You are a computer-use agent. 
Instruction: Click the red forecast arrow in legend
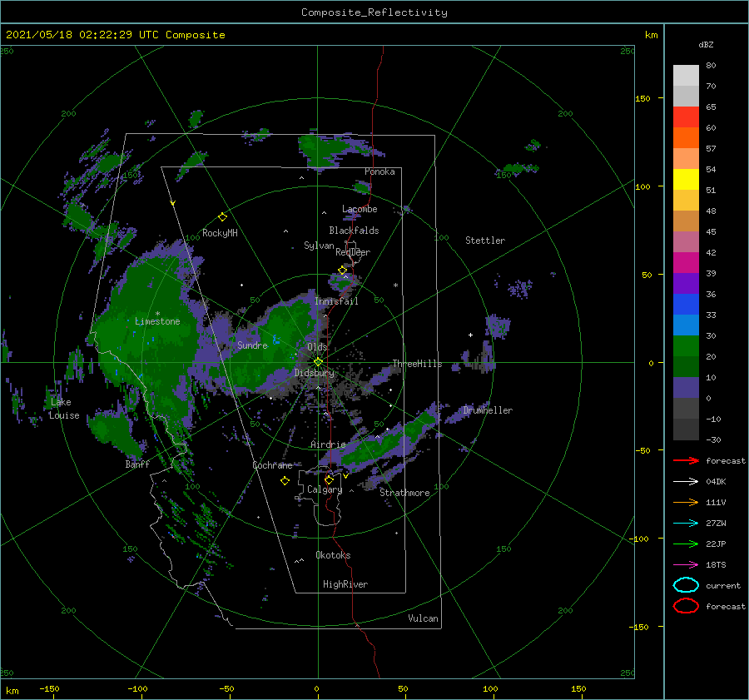click(x=686, y=460)
